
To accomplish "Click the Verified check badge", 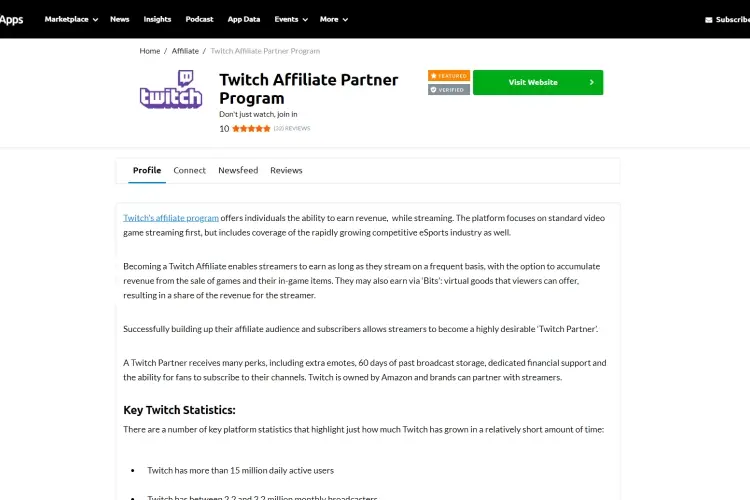I will [x=449, y=89].
